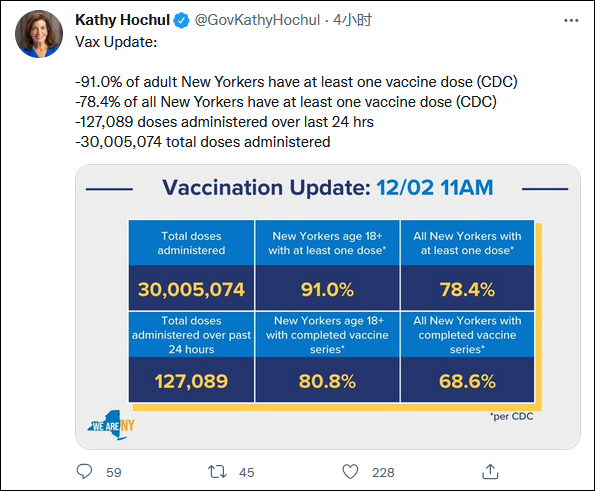595x491 pixels.
Task: Retweet this vaccination update post
Action: click(x=217, y=472)
